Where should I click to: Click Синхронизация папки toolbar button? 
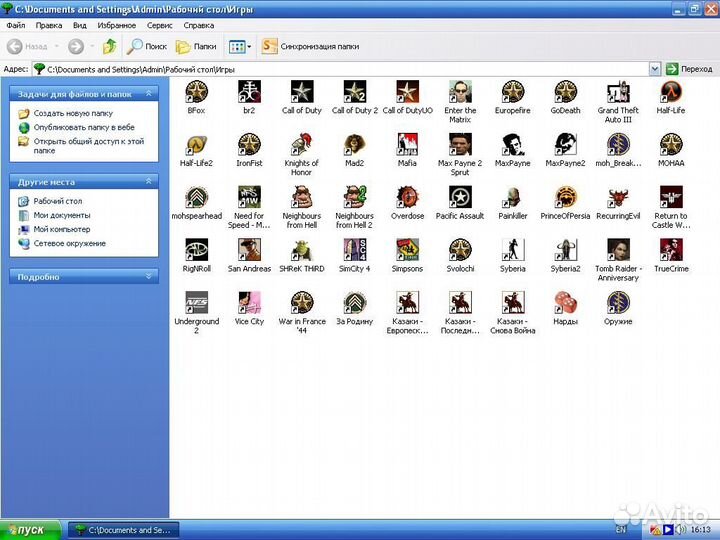[x=310, y=46]
